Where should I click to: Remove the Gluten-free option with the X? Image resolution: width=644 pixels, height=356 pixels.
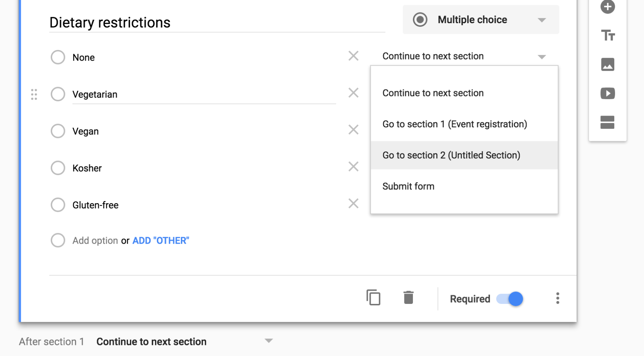[353, 203]
